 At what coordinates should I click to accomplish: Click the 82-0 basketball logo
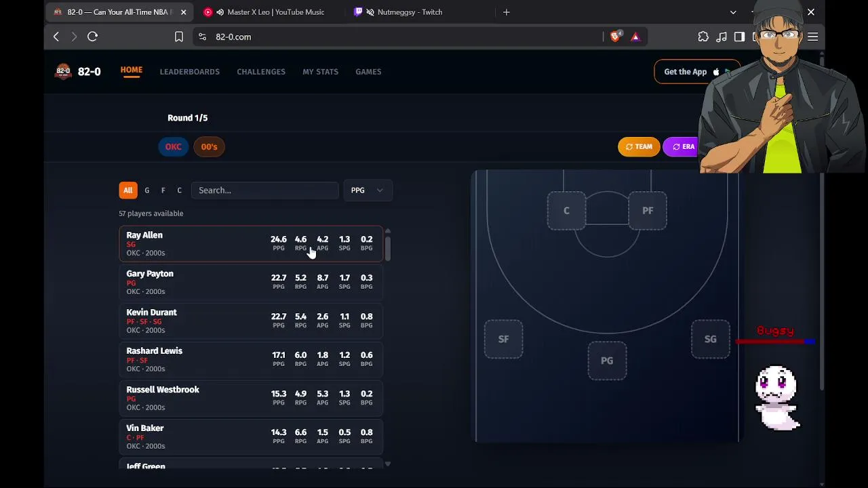[63, 71]
